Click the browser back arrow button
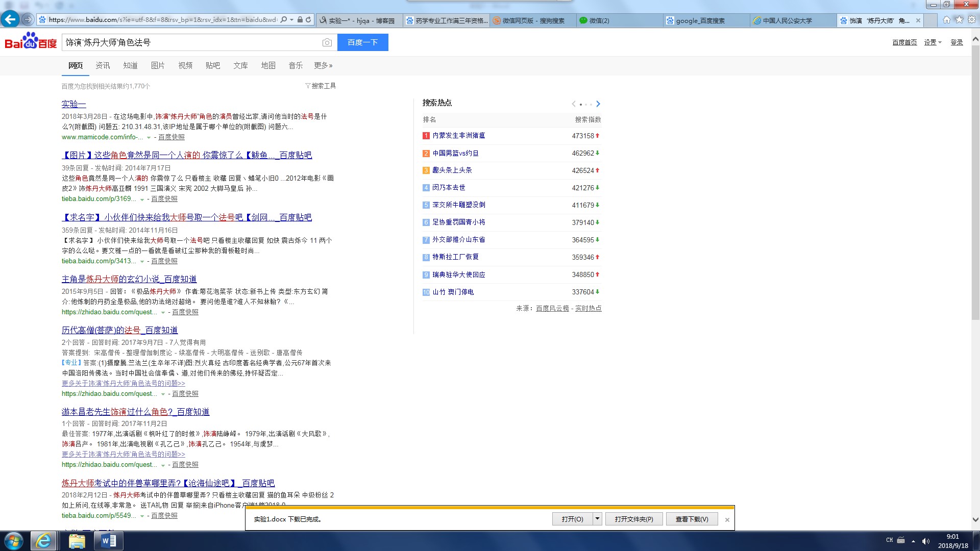Image resolution: width=980 pixels, height=551 pixels. tap(10, 19)
